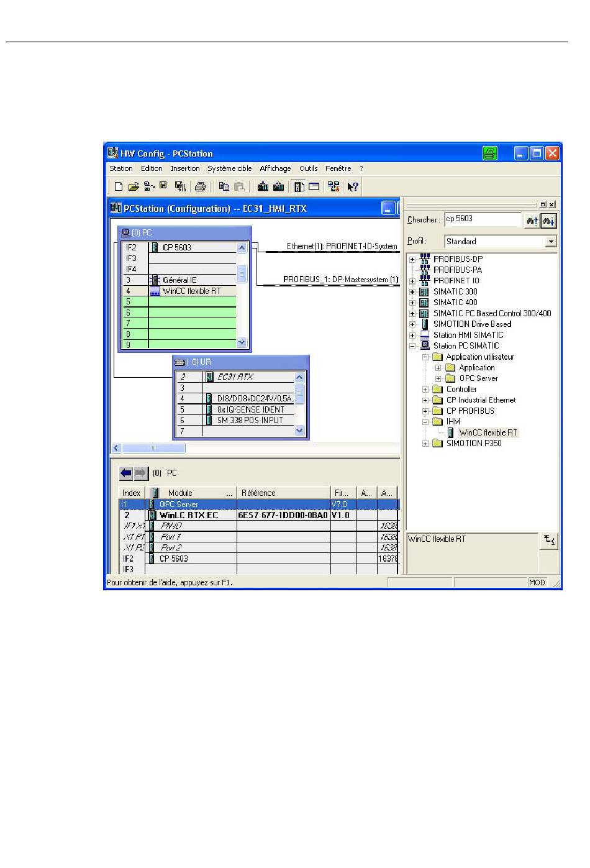Expand the SIMATIC 300 catalog node
The image size is (590, 868).
coord(412,292)
